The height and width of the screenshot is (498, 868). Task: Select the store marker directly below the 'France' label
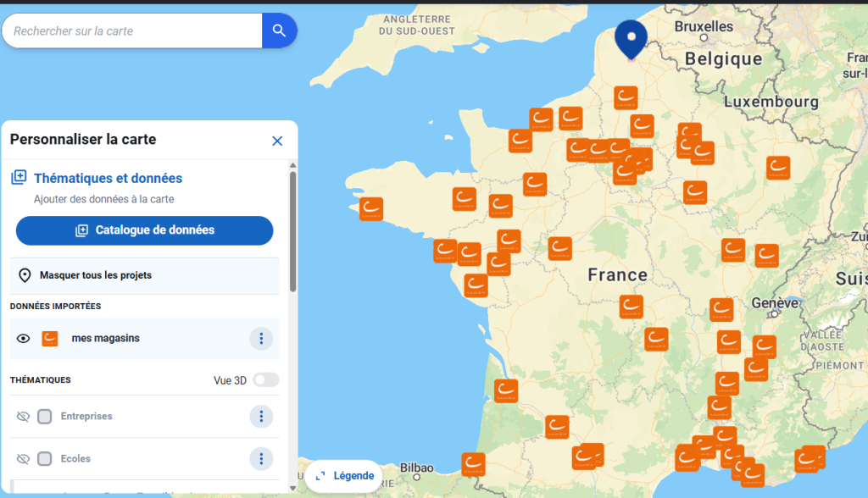(631, 307)
